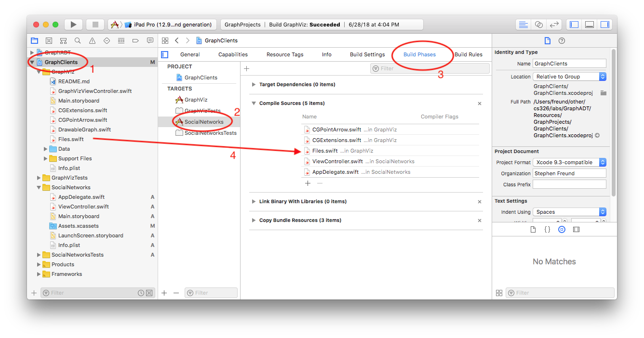Image resolution: width=644 pixels, height=338 pixels.
Task: Expand the Data folder
Action: pos(46,149)
